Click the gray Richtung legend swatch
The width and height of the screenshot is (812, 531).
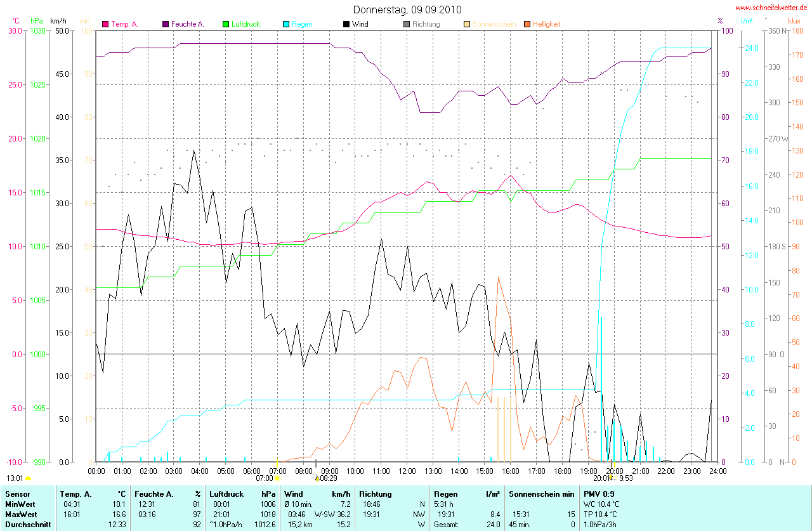tap(407, 24)
